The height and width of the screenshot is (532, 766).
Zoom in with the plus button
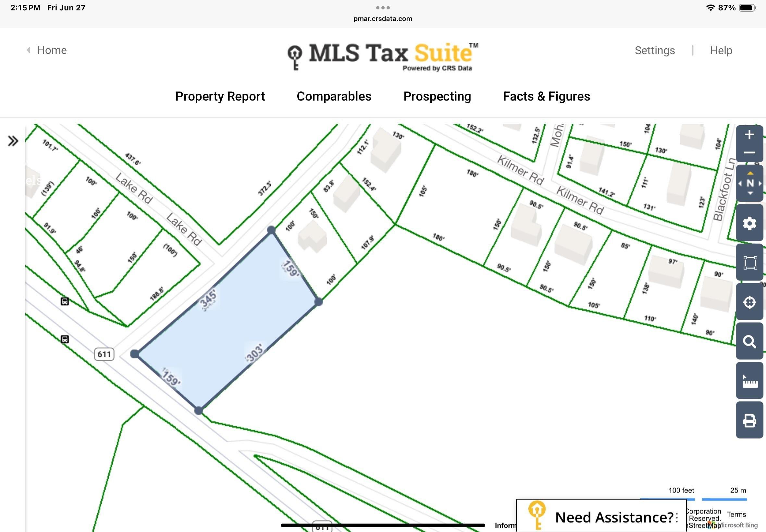tap(749, 135)
